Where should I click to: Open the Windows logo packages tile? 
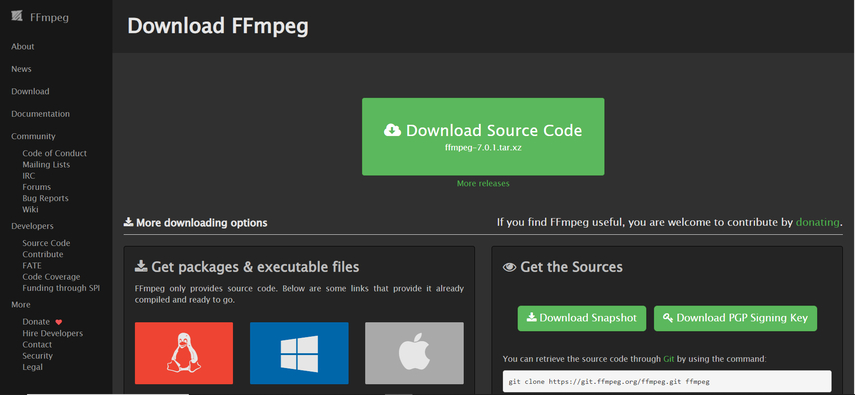[x=299, y=353]
